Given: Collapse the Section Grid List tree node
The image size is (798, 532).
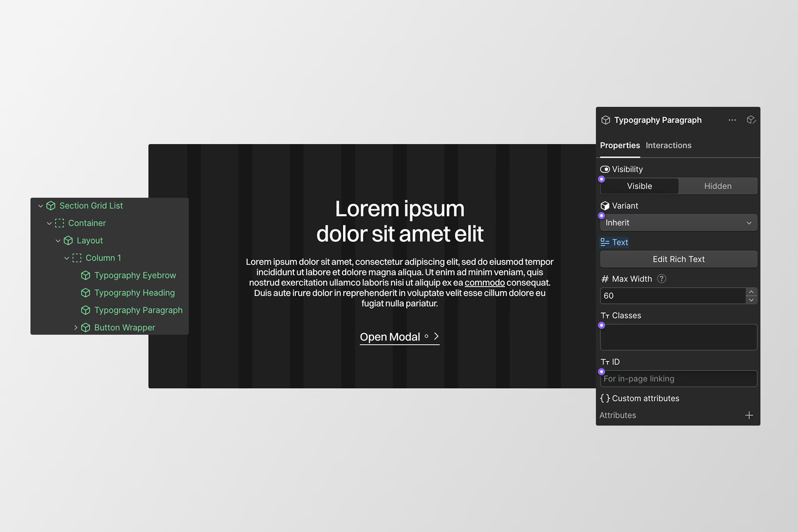Looking at the screenshot, I should coord(40,206).
